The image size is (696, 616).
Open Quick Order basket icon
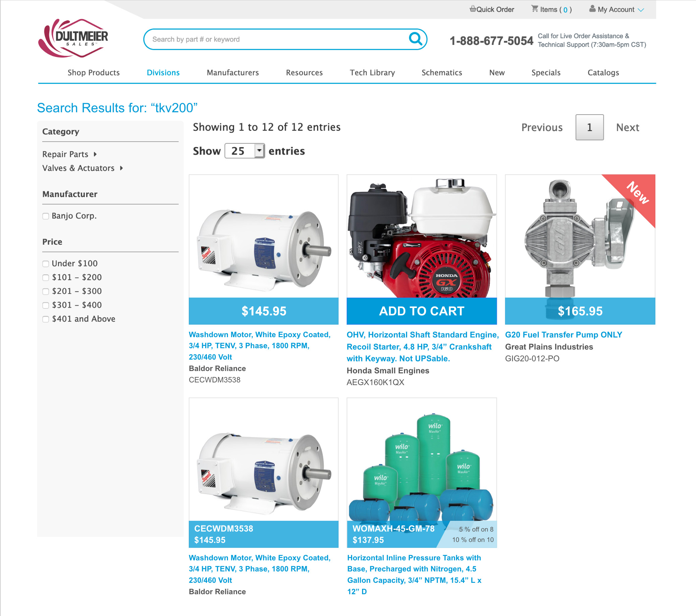point(472,9)
